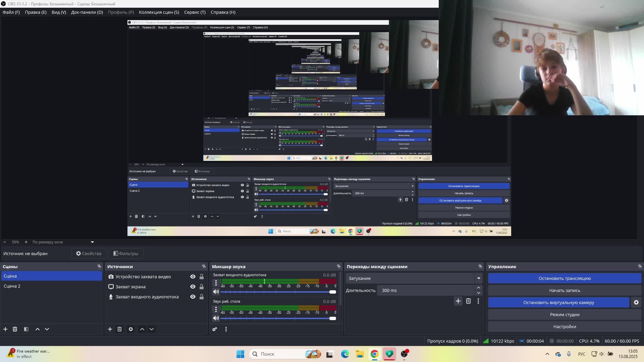Image resolution: width=644 pixels, height=362 pixels.
Task: Open source properties gear in Sources panel
Action: pyautogui.click(x=131, y=329)
